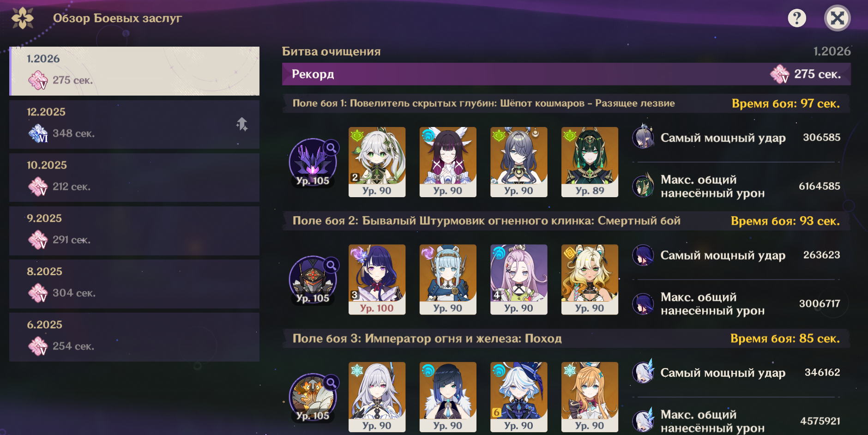This screenshot has width=868, height=435.
Task: Click the strongest hit avatar icon showing 306585
Action: (643, 137)
